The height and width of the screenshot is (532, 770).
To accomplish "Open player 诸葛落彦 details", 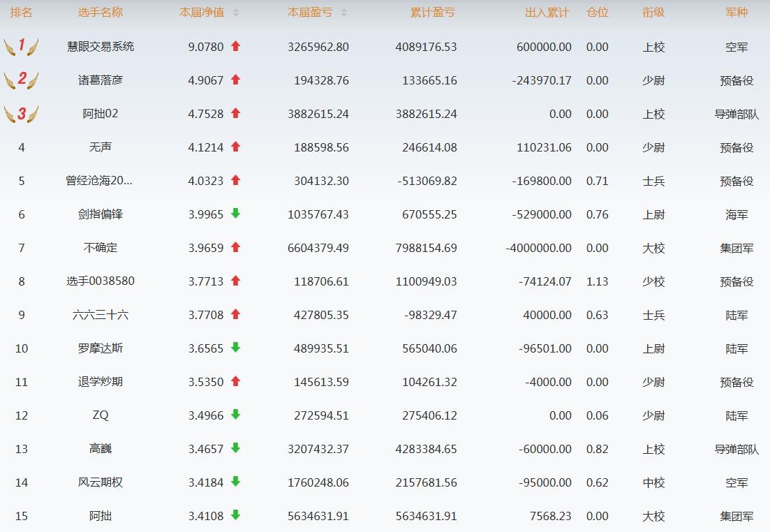I will coord(100,80).
